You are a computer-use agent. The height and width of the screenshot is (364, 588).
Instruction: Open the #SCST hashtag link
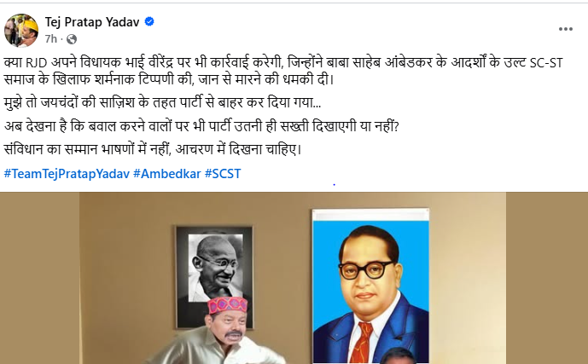223,174
